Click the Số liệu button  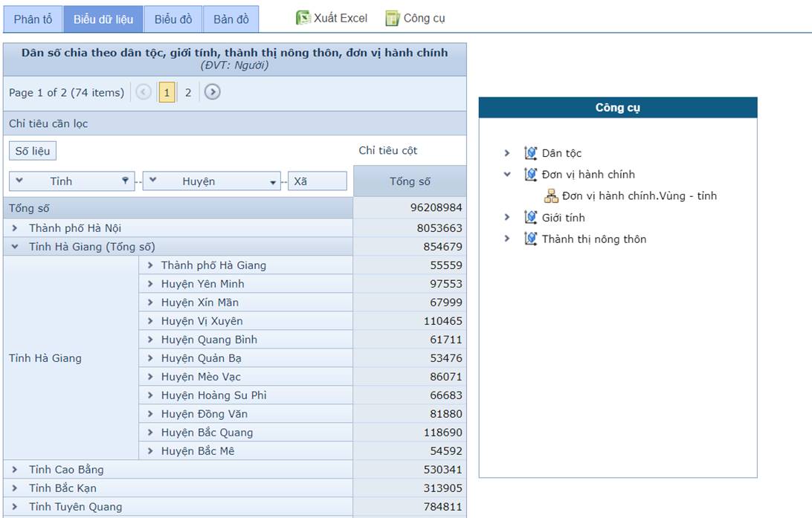33,151
